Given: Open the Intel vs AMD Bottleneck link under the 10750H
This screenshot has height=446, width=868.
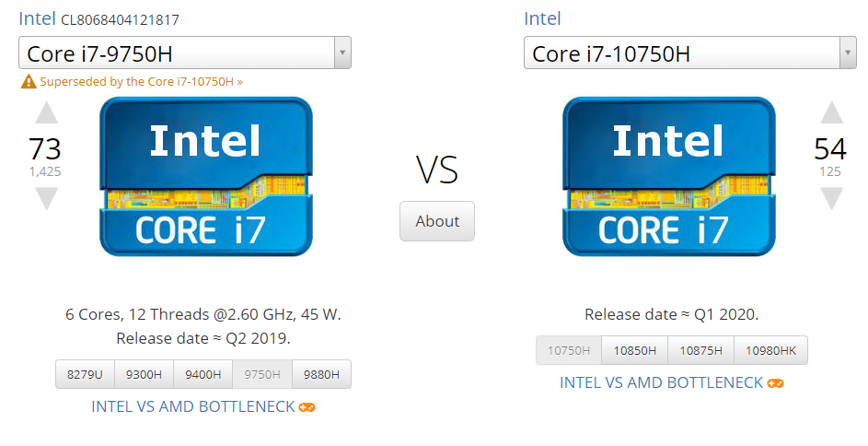Looking at the screenshot, I should (662, 382).
